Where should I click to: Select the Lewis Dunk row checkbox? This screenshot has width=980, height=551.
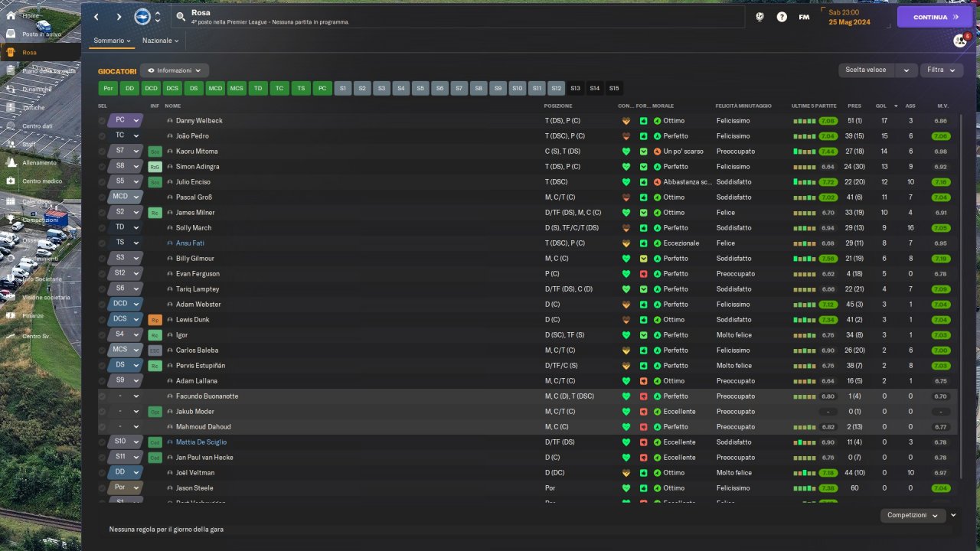(102, 320)
